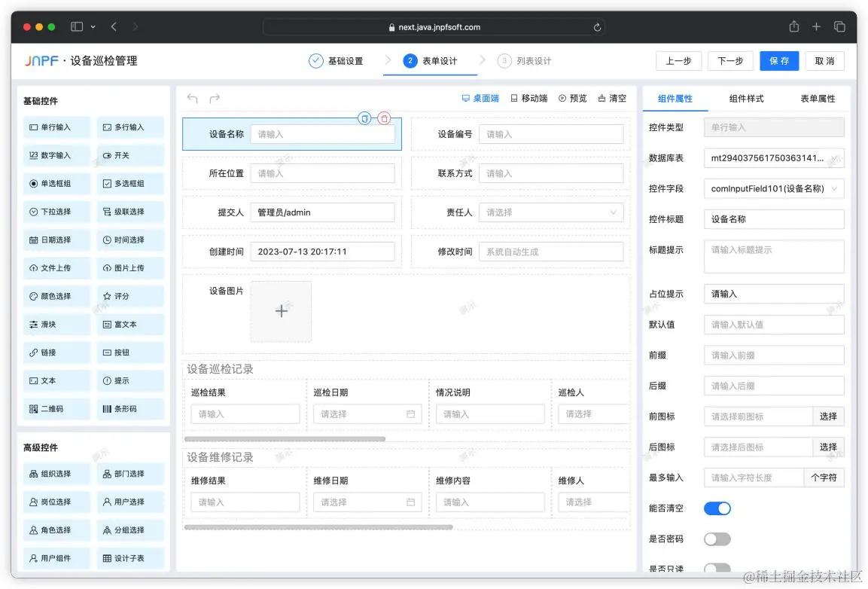Click the 保存 save button
The height and width of the screenshot is (589, 868).
(x=779, y=61)
